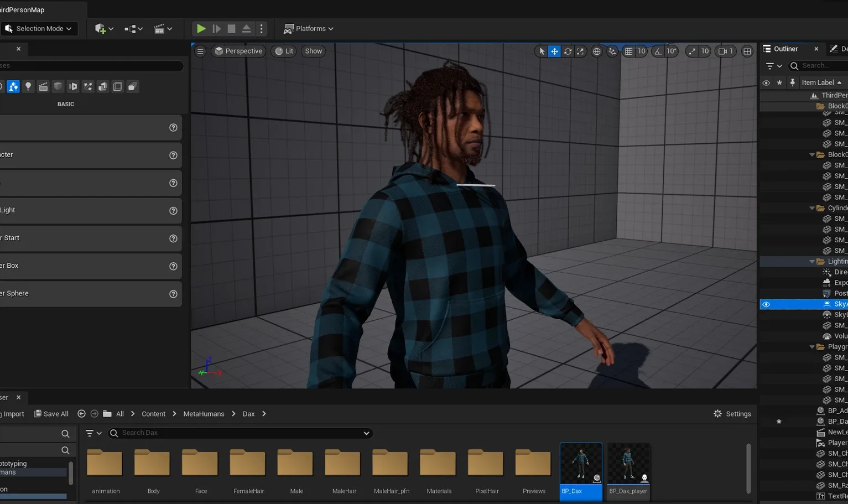Open the Selection Mode dropdown

39,28
